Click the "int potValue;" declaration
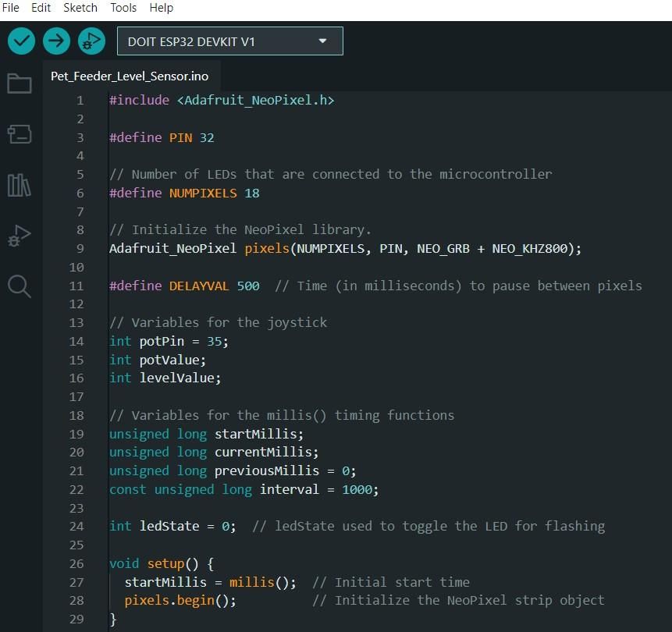 pos(158,360)
